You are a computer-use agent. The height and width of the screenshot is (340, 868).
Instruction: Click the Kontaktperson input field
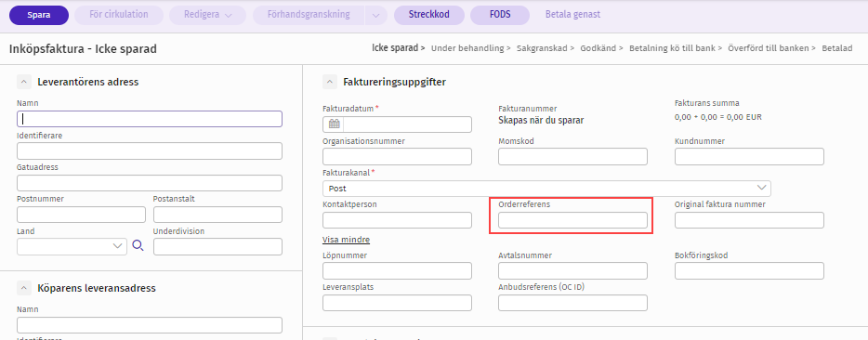[x=397, y=220]
